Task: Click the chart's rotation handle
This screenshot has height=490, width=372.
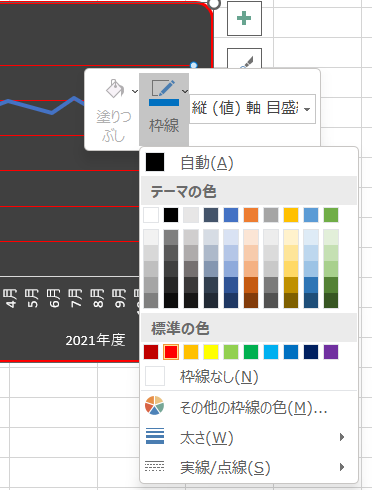Action: pos(214,3)
